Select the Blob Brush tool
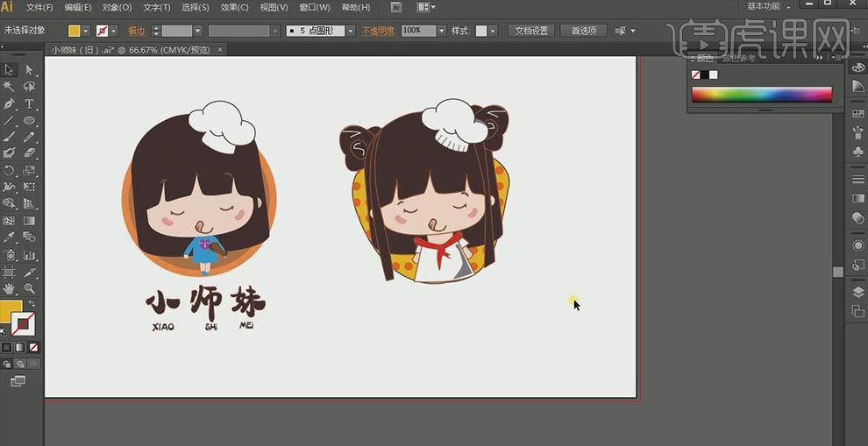868x446 pixels. (x=9, y=152)
